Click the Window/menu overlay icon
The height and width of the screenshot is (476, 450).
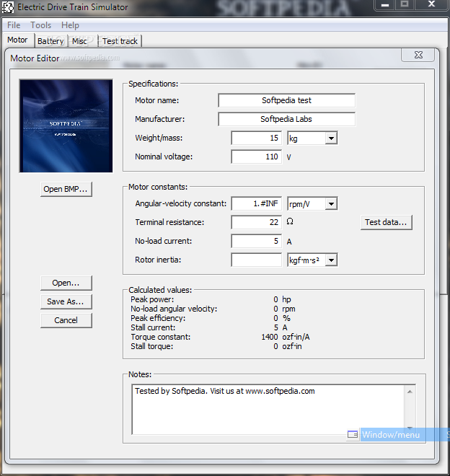(x=353, y=435)
